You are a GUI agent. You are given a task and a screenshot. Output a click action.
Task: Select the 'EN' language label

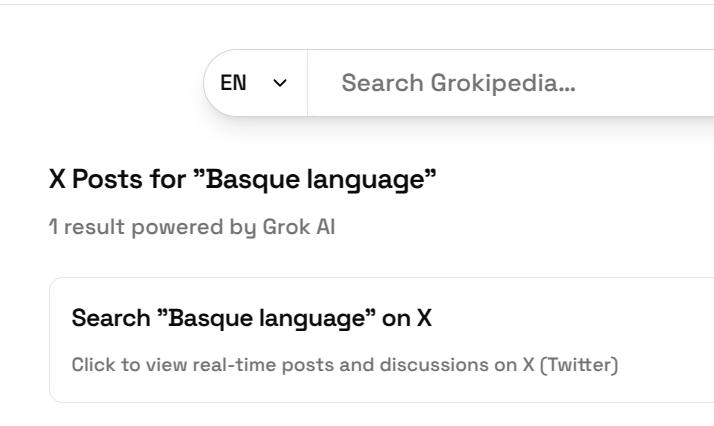(234, 83)
